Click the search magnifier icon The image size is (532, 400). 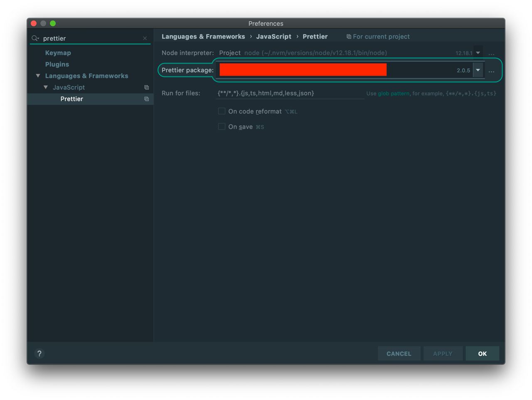[35, 38]
